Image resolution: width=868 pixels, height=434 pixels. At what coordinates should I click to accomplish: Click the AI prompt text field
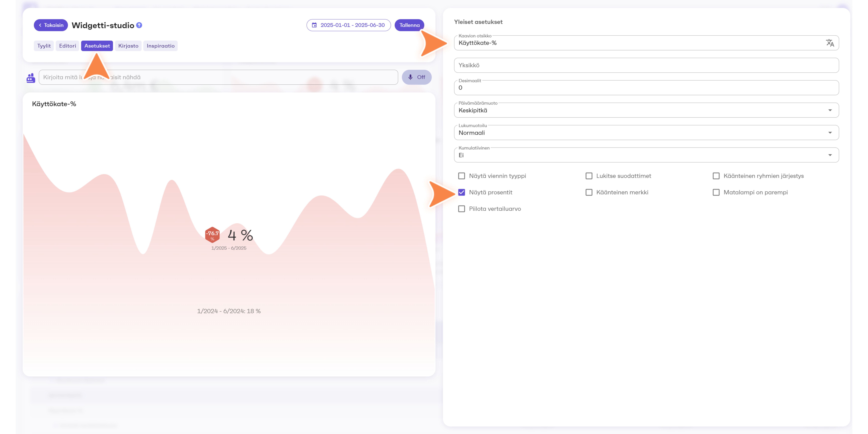pos(218,77)
